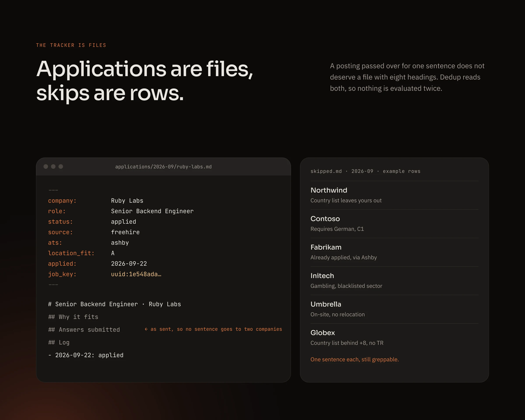Click the source value 'freehire'

pos(125,232)
